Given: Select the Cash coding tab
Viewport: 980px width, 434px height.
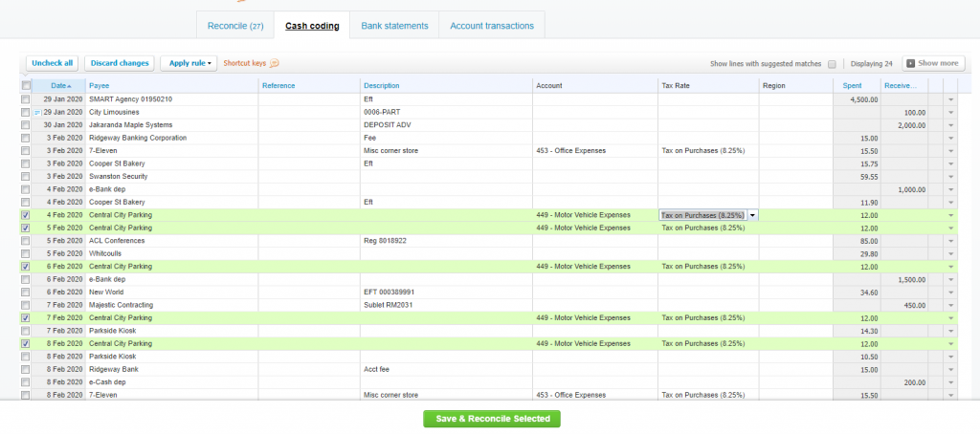Looking at the screenshot, I should coord(312,26).
